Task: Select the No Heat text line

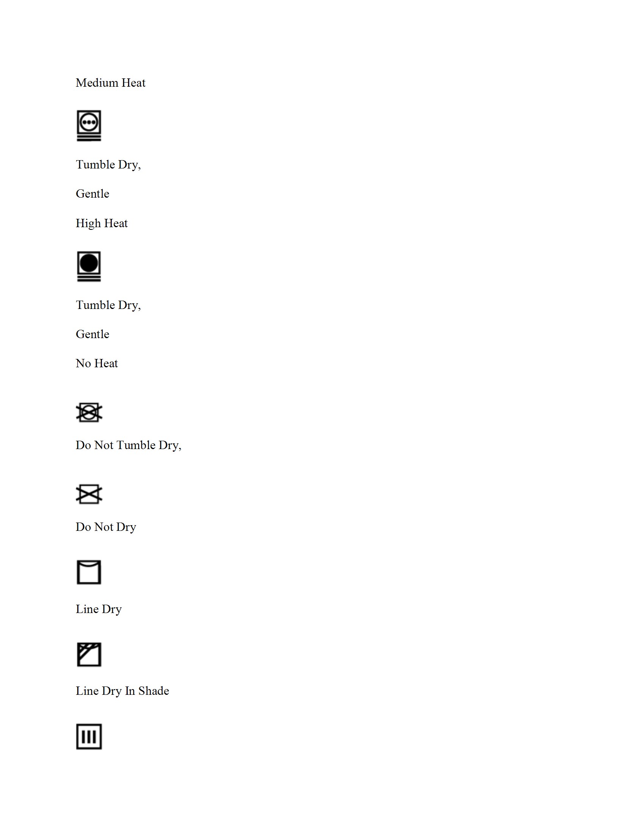Action: [x=97, y=363]
